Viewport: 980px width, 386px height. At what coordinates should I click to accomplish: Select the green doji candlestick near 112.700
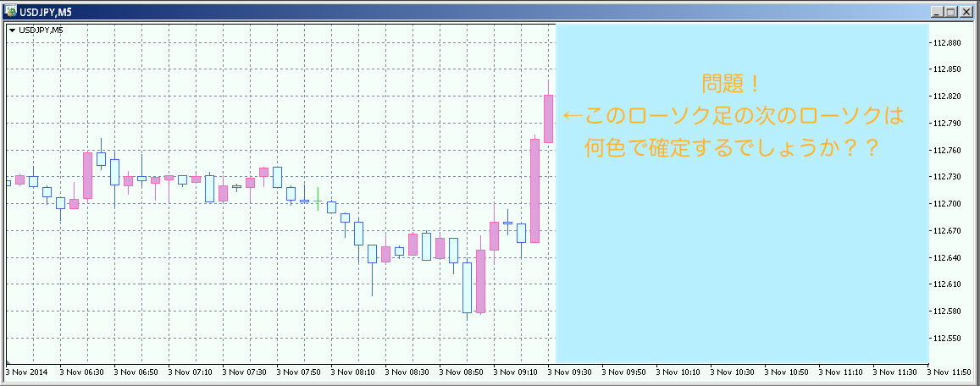pyautogui.click(x=318, y=199)
